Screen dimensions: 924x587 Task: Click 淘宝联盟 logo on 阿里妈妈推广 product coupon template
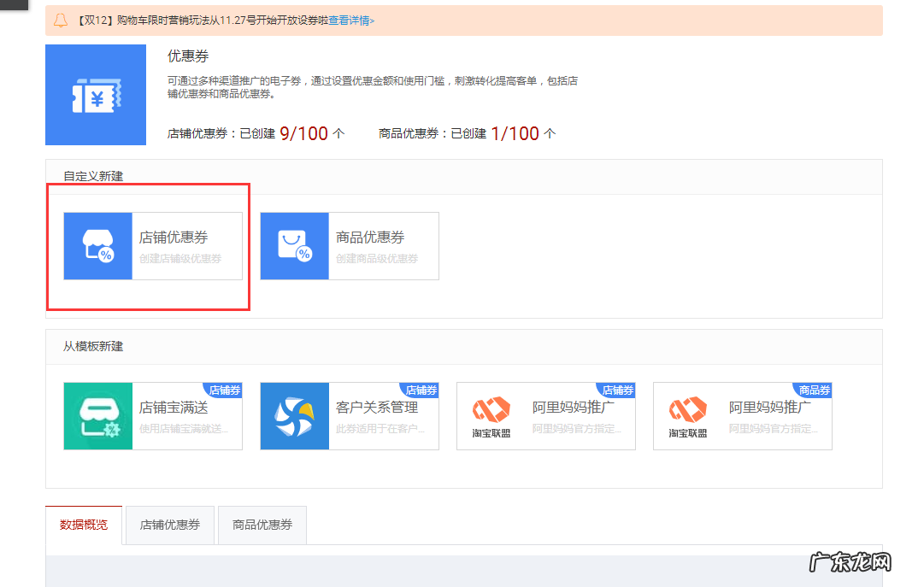coord(685,416)
